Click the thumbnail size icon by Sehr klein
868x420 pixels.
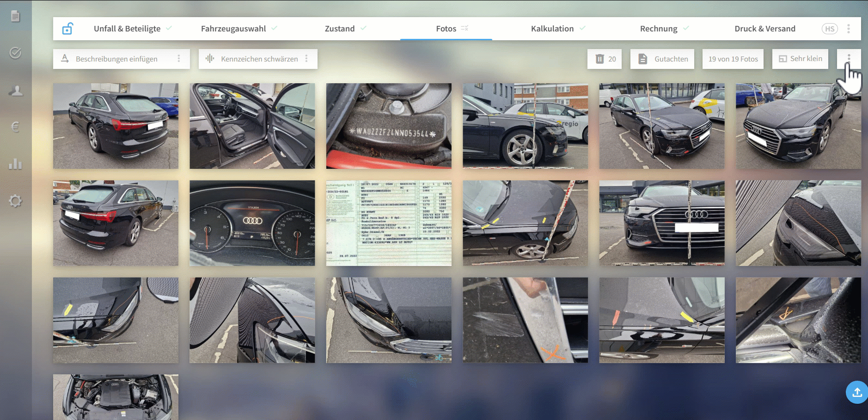[782, 59]
